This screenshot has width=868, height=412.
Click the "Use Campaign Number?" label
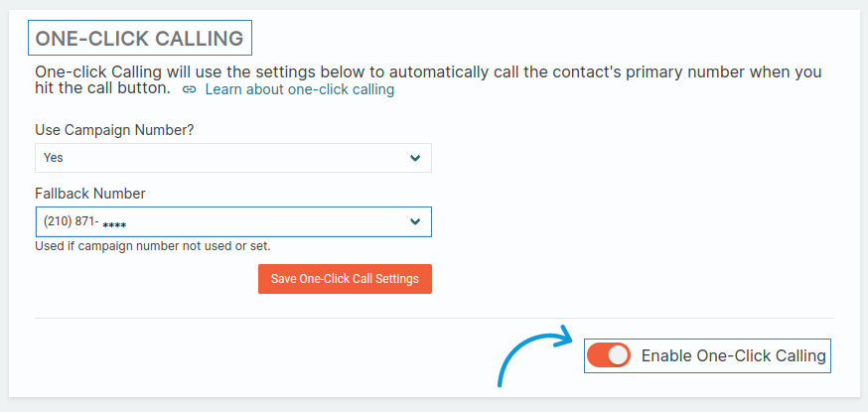114,130
